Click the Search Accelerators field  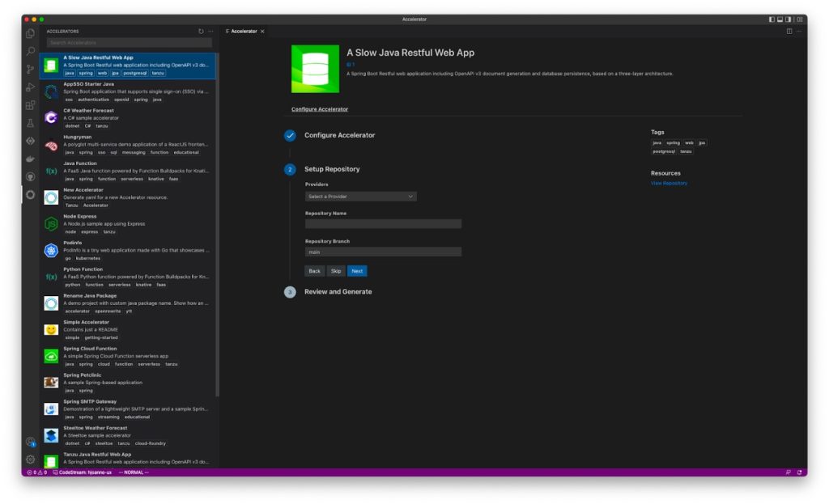point(130,42)
